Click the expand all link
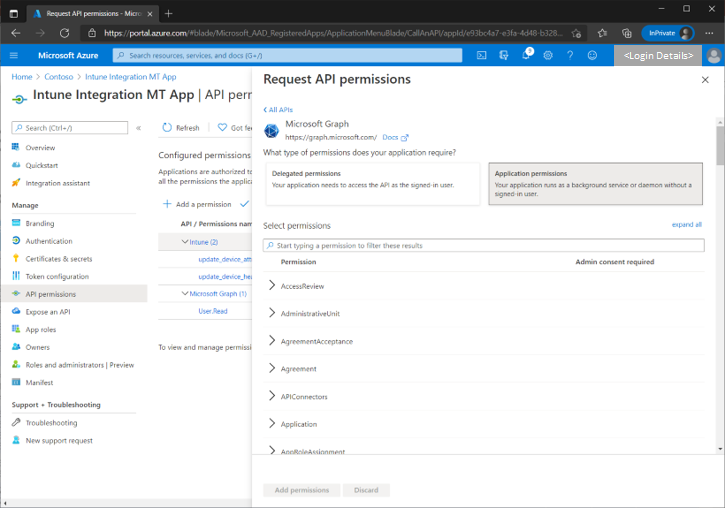The width and height of the screenshot is (725, 508). tap(687, 225)
